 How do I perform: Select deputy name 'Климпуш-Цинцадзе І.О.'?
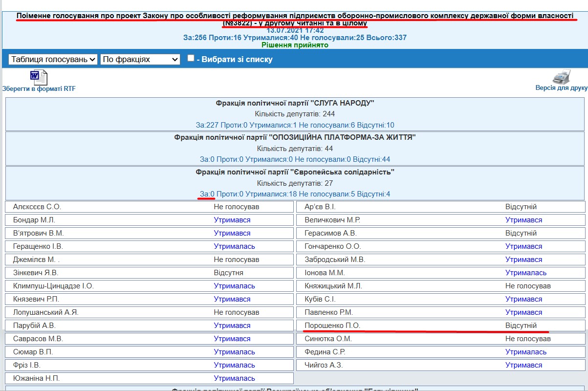53,286
